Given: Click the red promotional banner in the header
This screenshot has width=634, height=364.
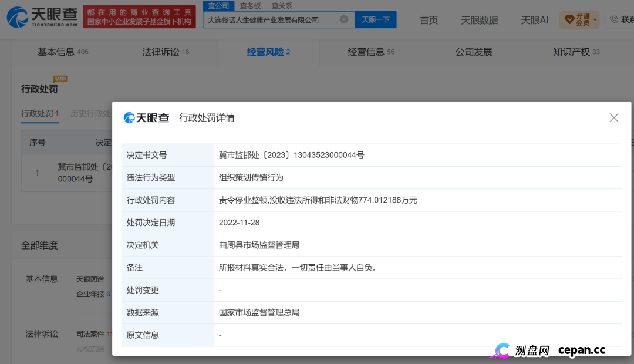Looking at the screenshot, I should point(139,16).
